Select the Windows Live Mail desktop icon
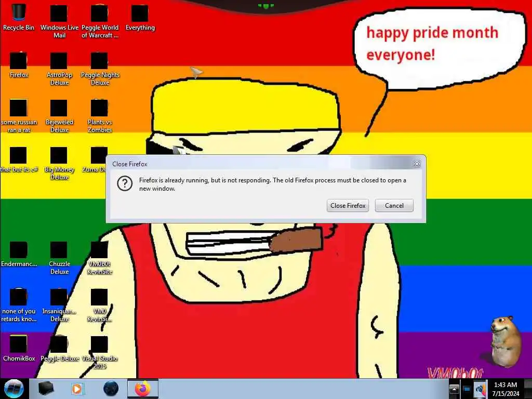The width and height of the screenshot is (532, 399). (x=59, y=21)
